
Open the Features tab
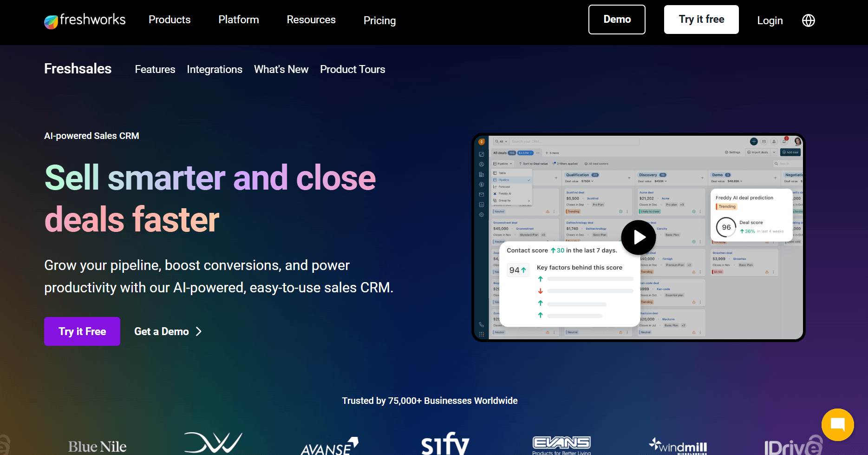[x=155, y=69]
